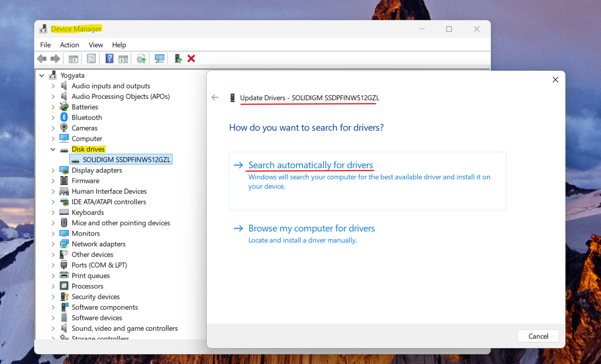Select Search automatically for drivers
Screen dimensions: 601x364
[310, 165]
